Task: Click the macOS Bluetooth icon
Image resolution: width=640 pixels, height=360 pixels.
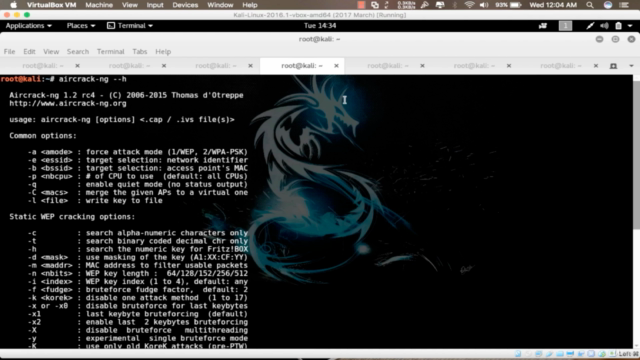Action: (x=454, y=5)
